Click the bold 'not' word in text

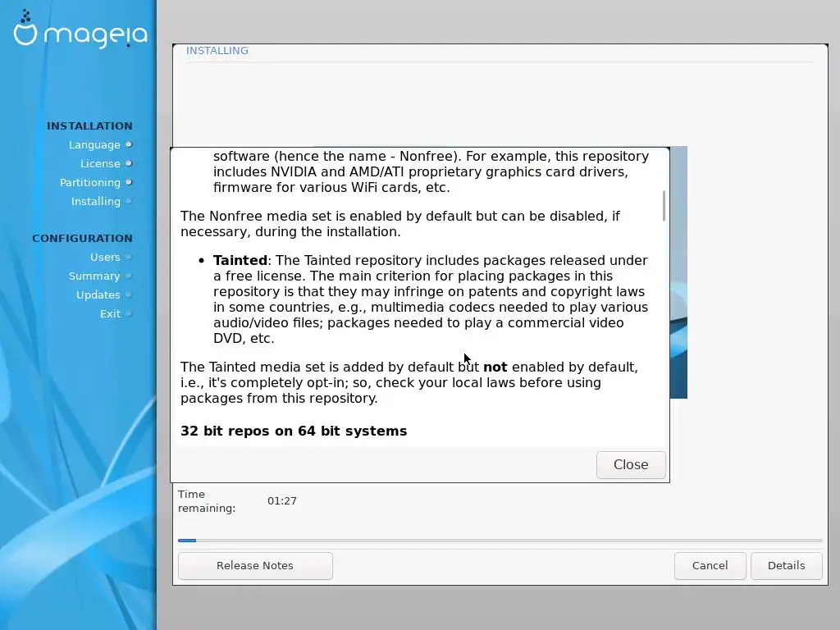[495, 367]
